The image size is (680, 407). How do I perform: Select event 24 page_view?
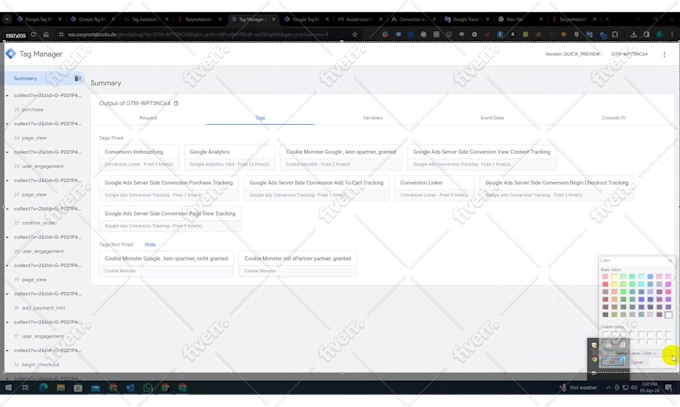(30, 138)
